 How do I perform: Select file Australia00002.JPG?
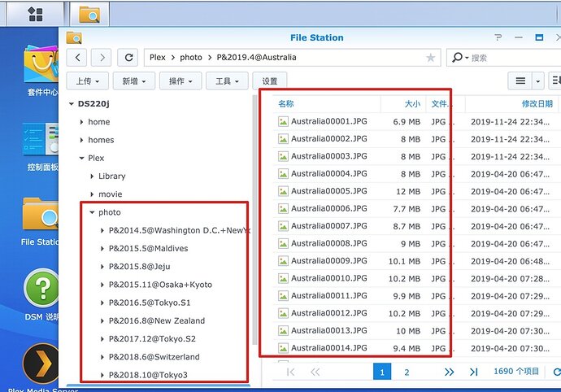[x=329, y=139]
